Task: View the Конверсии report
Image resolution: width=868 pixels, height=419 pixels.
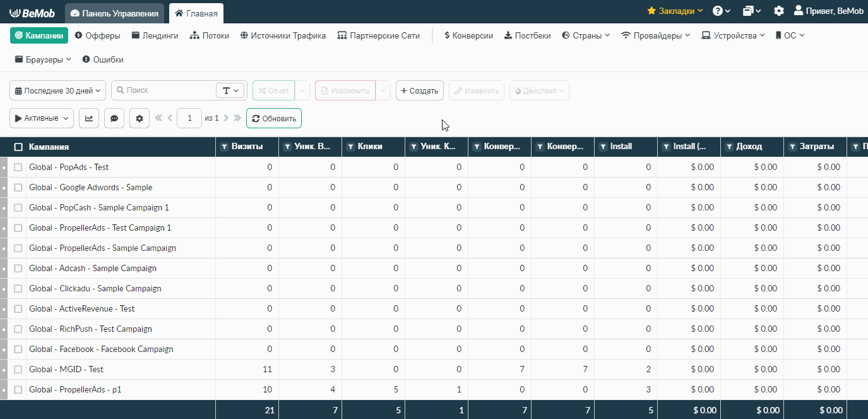Action: (x=468, y=35)
